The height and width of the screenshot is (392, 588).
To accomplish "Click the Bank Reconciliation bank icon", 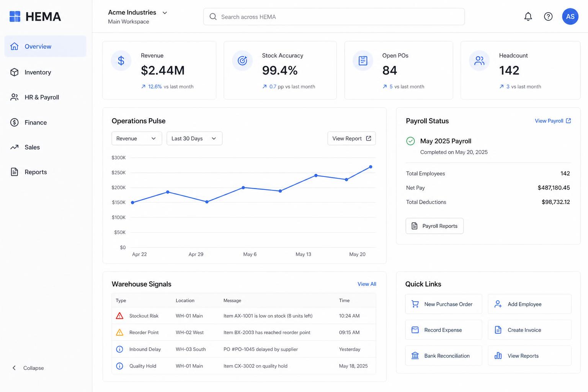I will point(415,356).
